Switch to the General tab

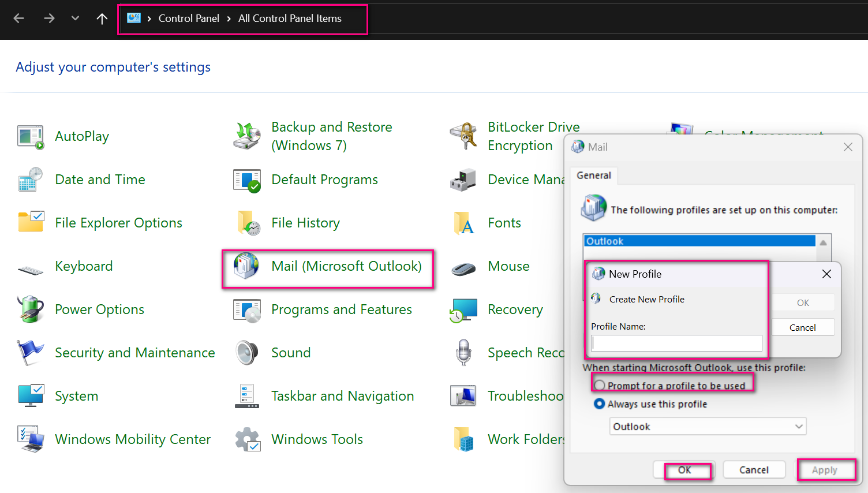(594, 175)
